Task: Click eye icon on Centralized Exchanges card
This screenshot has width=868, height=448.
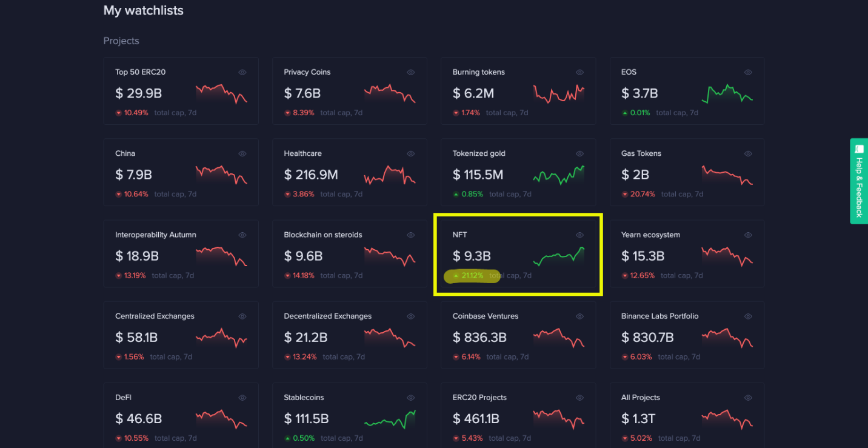Action: point(242,316)
